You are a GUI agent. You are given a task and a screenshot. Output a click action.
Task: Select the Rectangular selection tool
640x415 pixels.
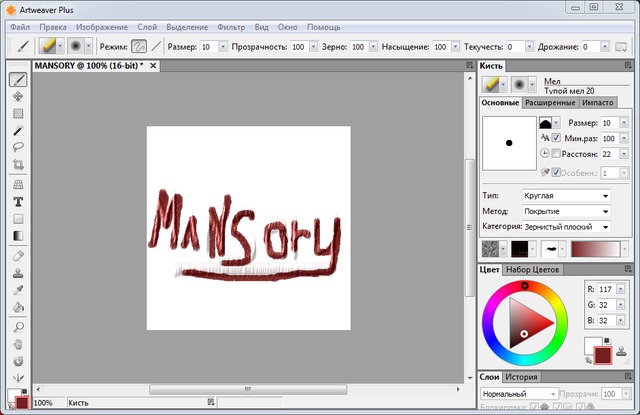tap(18, 113)
